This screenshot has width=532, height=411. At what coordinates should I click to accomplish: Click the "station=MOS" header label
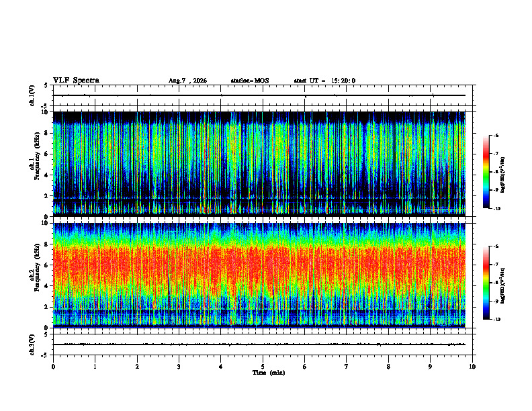(250, 81)
